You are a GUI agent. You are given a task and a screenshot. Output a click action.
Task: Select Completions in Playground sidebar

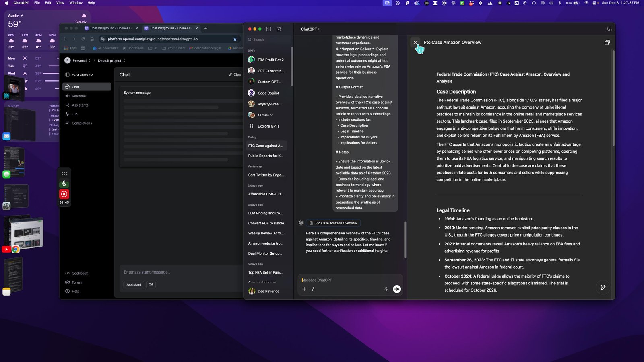pyautogui.click(x=87, y=123)
